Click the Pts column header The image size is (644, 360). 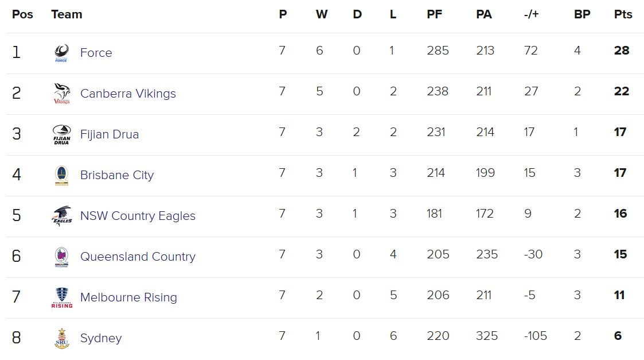(x=623, y=14)
